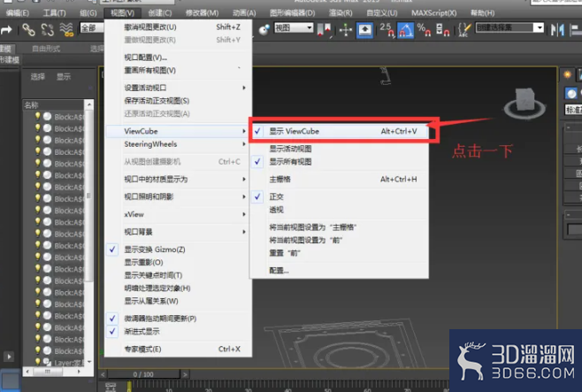
Task: Open Edit Named Selection Sets icon
Action: click(464, 30)
